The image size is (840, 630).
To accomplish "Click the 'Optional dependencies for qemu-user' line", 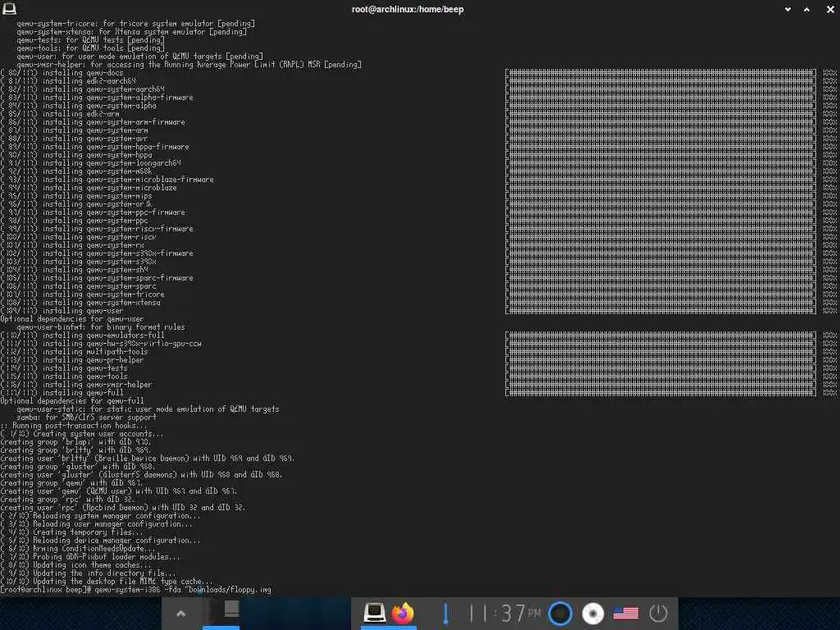I will tap(72, 319).
